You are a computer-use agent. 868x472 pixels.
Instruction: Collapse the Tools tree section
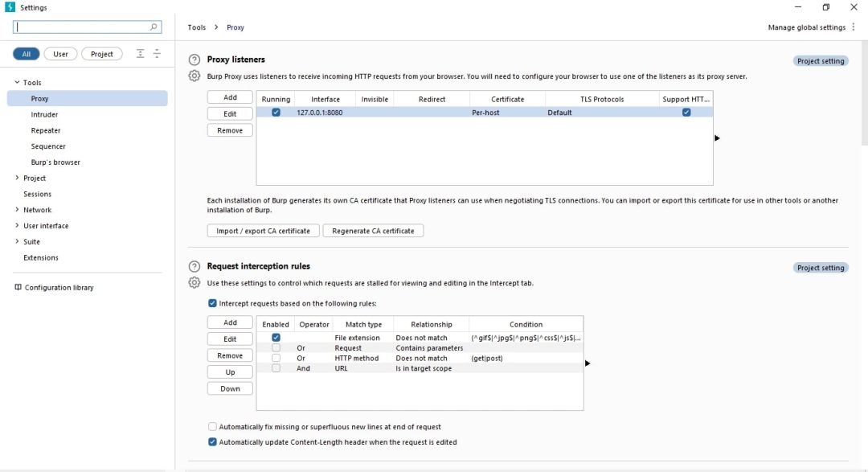[17, 83]
